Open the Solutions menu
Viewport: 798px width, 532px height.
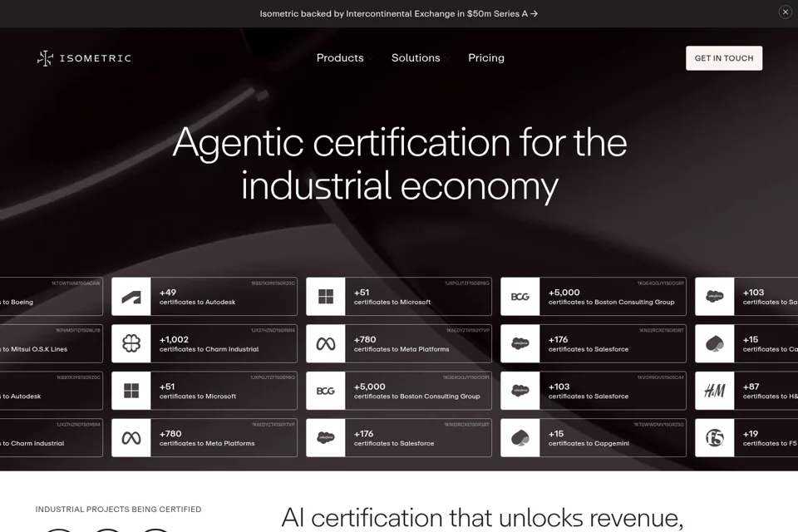(x=416, y=58)
